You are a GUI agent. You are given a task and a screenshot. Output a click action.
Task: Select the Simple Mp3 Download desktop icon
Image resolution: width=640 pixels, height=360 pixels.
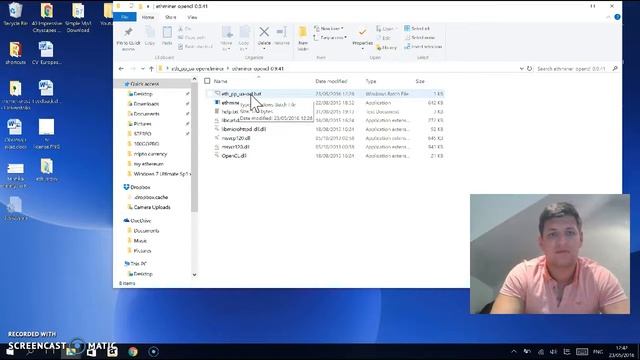(x=78, y=17)
